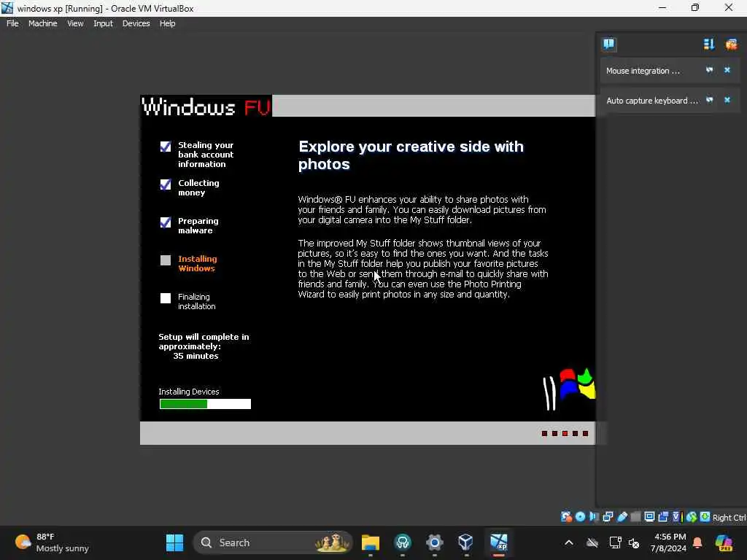Screen dimensions: 747x560
Task: Click the orange Installing Windows step label
Action: pos(197,263)
